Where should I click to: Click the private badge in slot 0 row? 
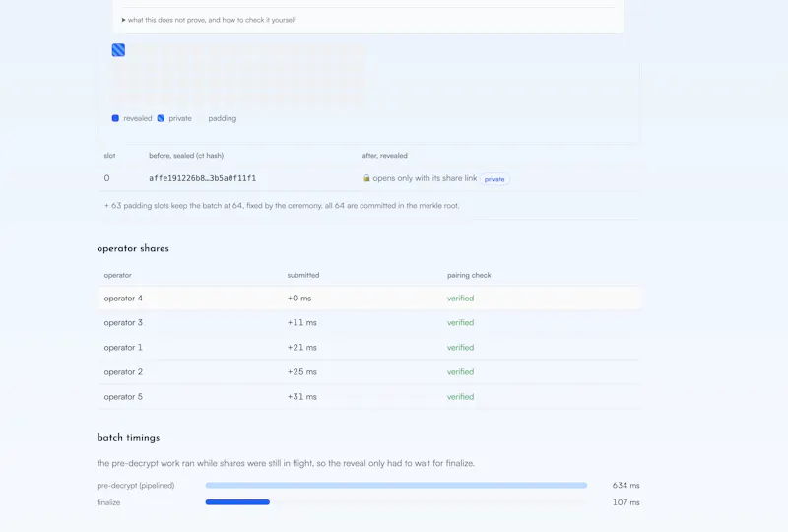[x=494, y=179]
